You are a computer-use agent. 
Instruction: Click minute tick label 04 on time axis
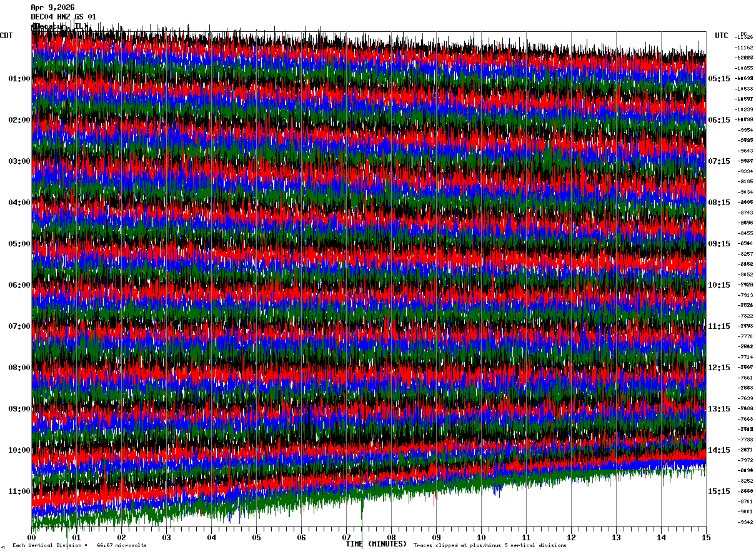click(212, 537)
